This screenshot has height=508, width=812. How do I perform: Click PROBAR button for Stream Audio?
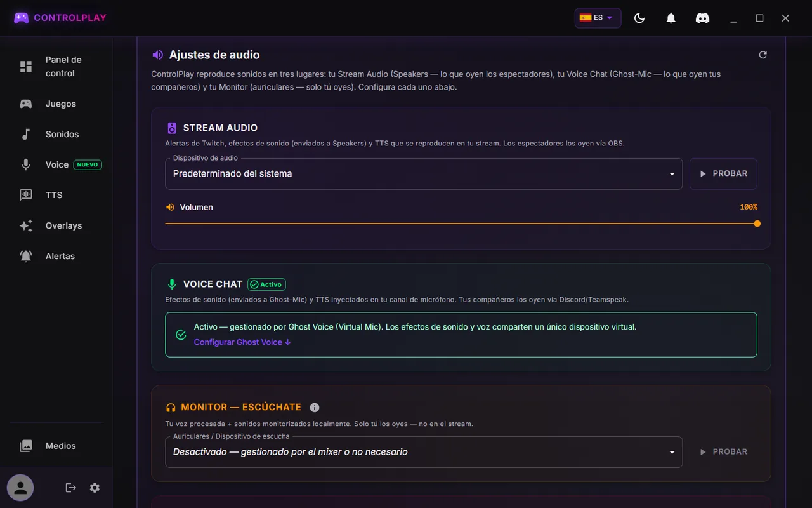tap(723, 173)
